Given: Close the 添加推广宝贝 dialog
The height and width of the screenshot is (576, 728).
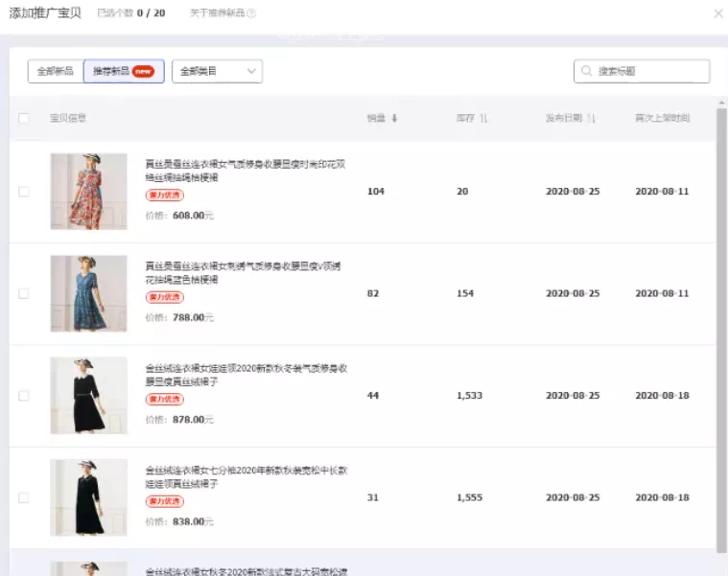Looking at the screenshot, I should 718,13.
